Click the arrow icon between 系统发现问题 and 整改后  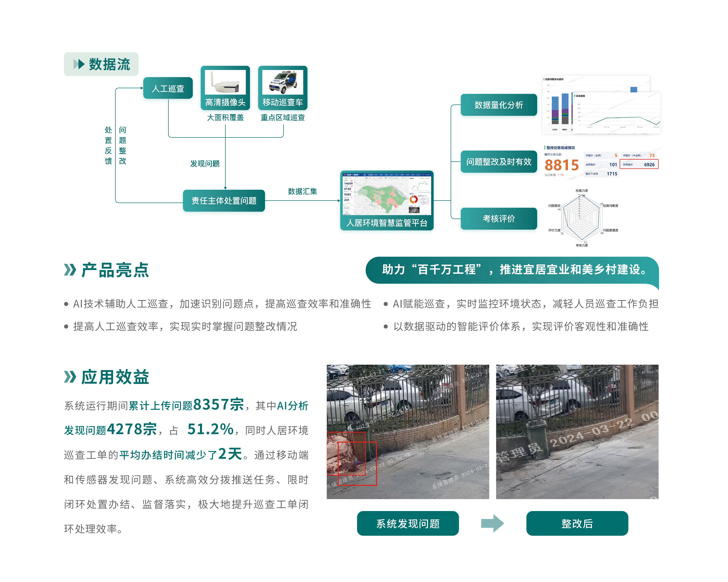pyautogui.click(x=492, y=523)
